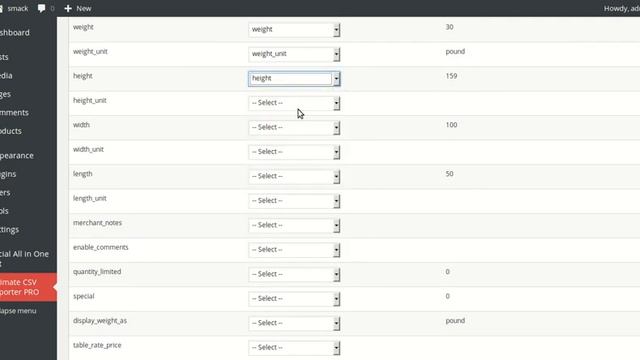Open the special Select dropdown
This screenshot has width=640, height=360.
tap(294, 299)
